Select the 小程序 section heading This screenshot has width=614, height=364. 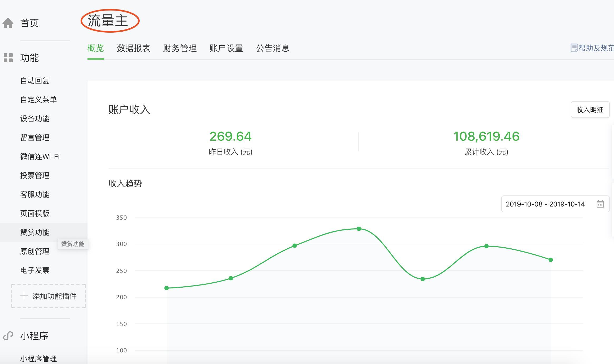coord(34,336)
